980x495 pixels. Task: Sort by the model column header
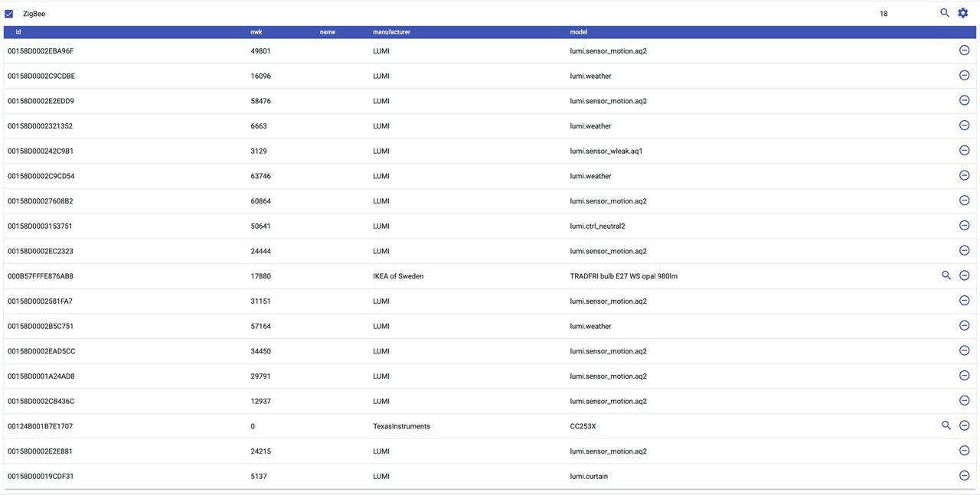pyautogui.click(x=579, y=32)
